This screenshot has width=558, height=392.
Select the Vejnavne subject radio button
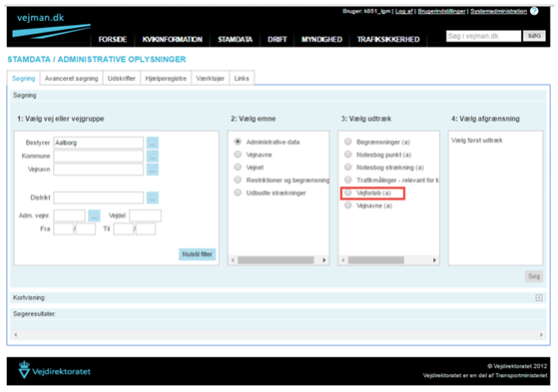click(x=238, y=155)
